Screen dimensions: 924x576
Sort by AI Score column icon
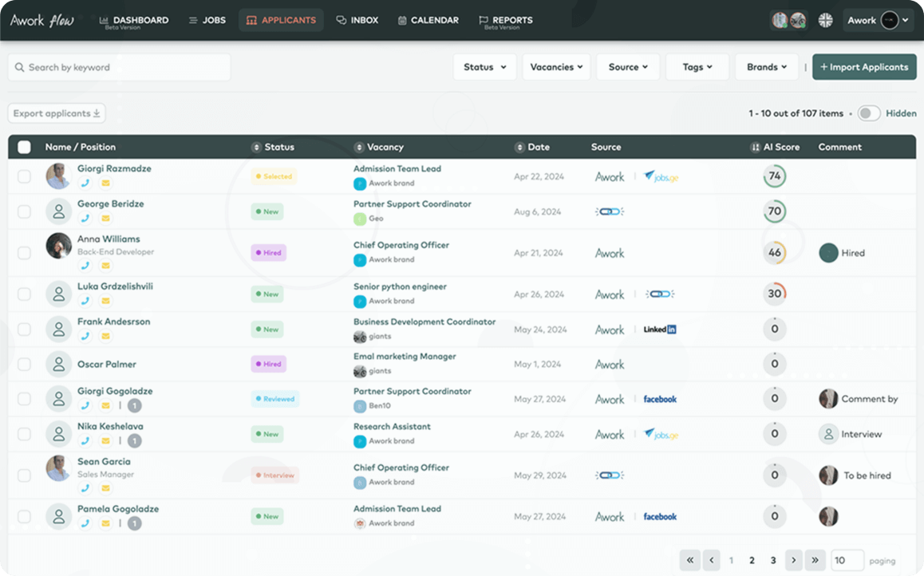(756, 148)
